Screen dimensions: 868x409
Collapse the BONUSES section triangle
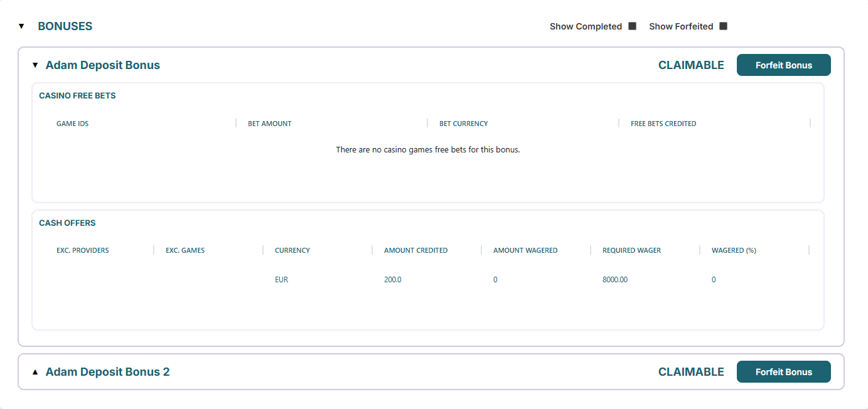click(x=21, y=26)
